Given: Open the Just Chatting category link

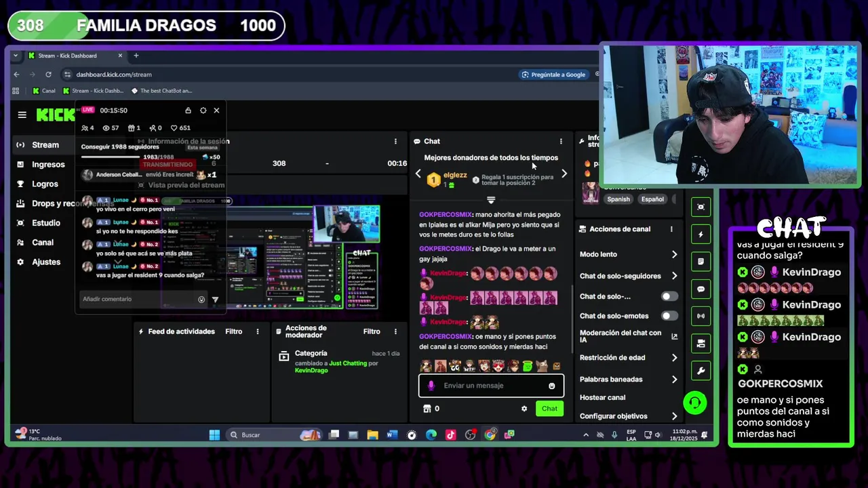Looking at the screenshot, I should tap(348, 363).
